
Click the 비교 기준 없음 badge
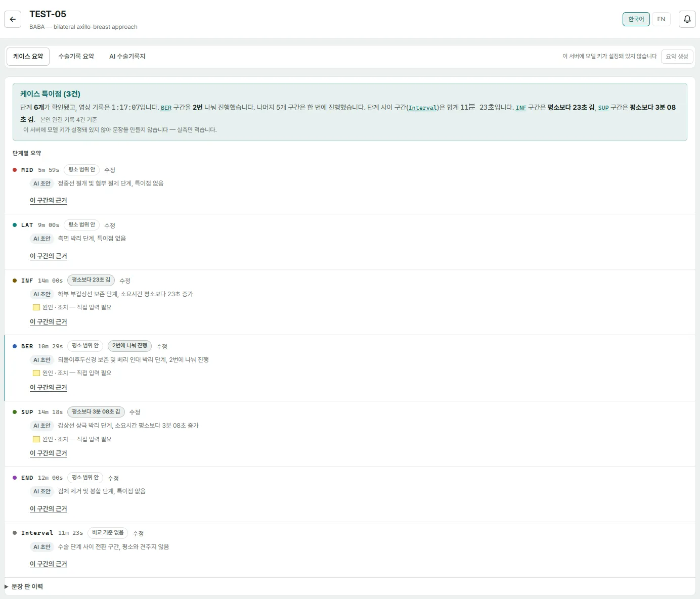[108, 533]
